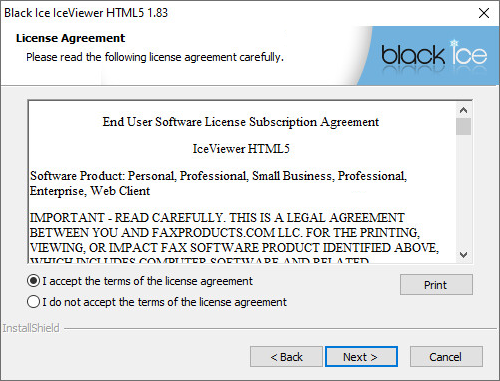Proceed with the Next button
The width and height of the screenshot is (500, 381).
pyautogui.click(x=361, y=357)
